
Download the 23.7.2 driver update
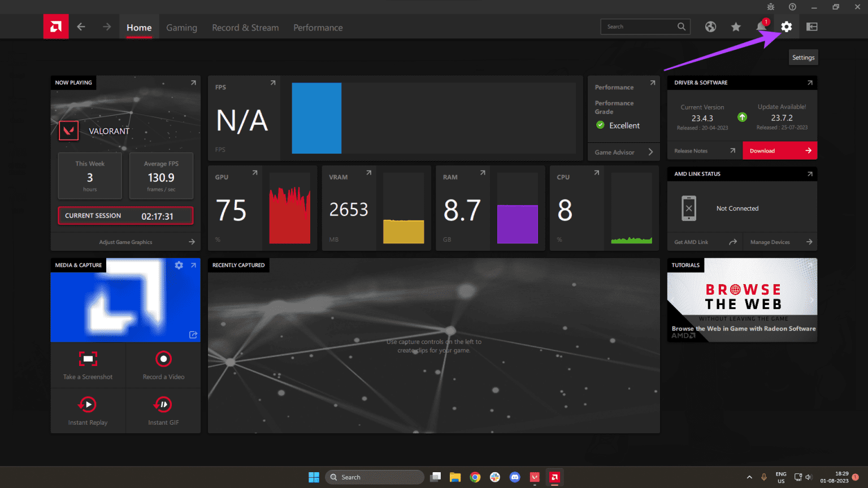point(779,150)
